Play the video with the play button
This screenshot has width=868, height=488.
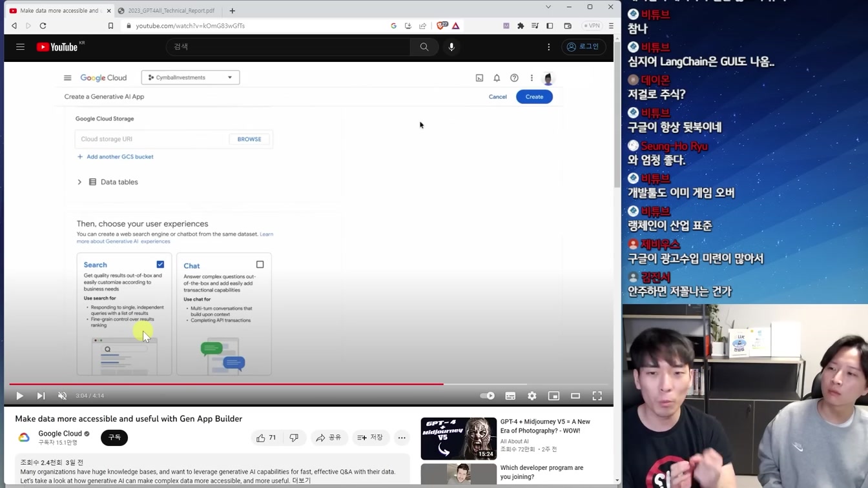coord(19,396)
